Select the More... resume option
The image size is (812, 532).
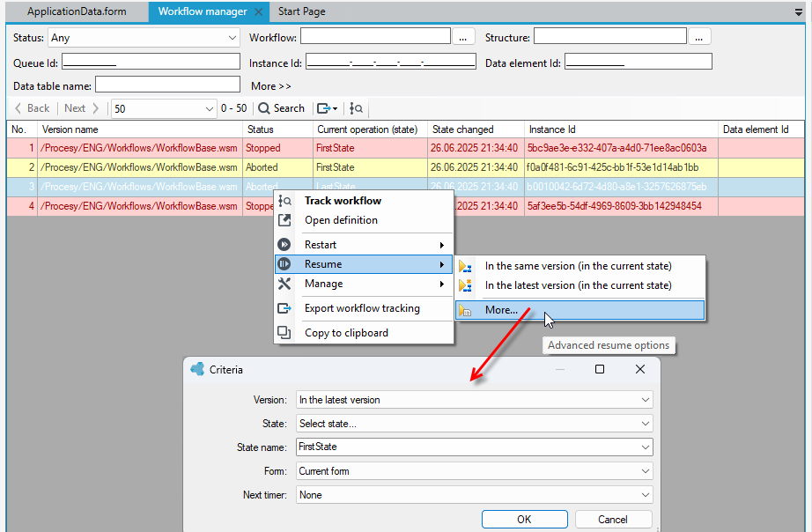[580, 310]
